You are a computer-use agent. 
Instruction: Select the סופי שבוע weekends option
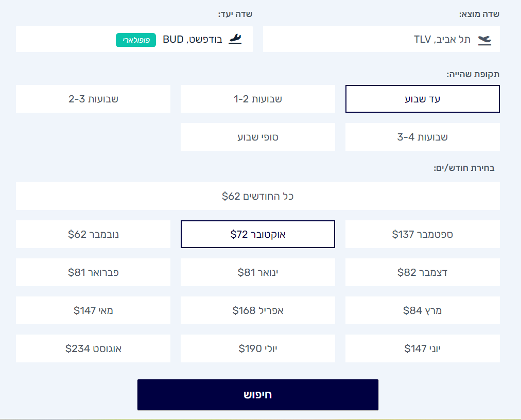[x=258, y=137]
